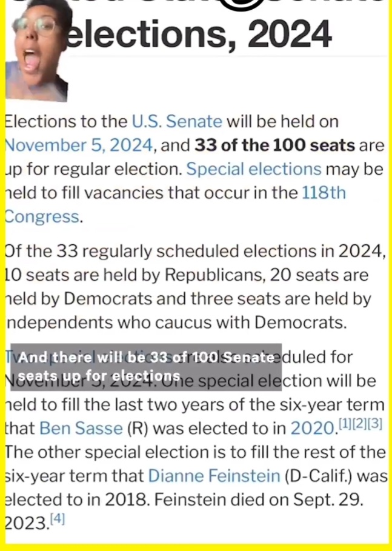Click the November 5, 2024 date link

[x=80, y=145]
